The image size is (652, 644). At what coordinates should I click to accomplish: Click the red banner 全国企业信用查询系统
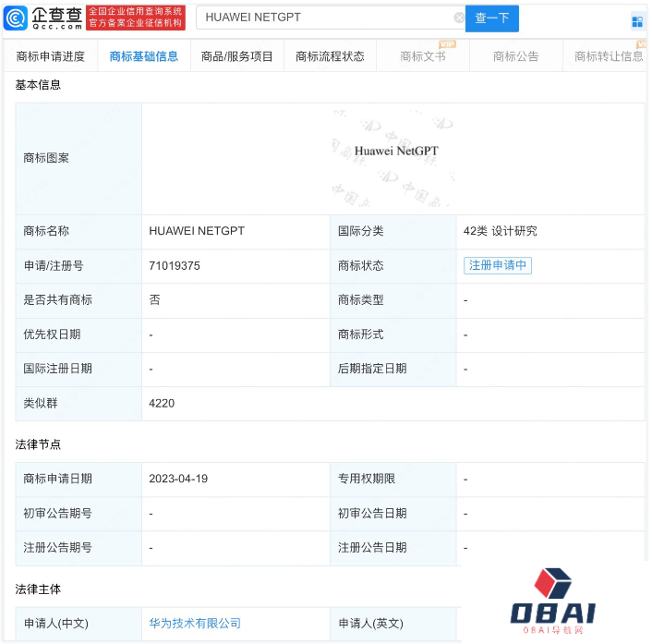tap(136, 18)
